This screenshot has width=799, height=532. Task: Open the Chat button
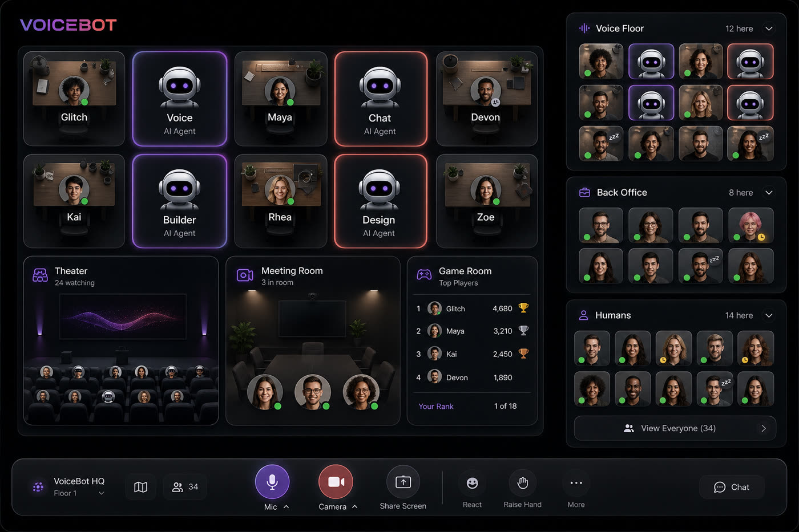pos(732,487)
